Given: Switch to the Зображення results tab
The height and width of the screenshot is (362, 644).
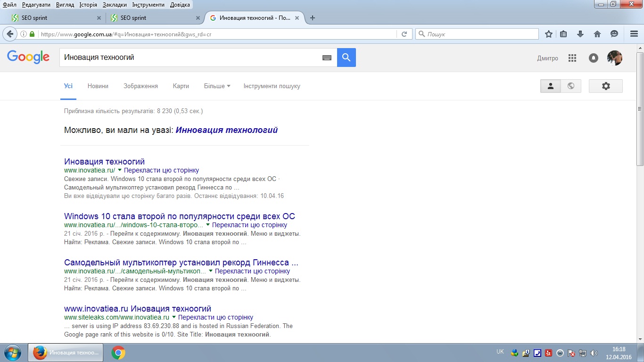Looking at the screenshot, I should coord(140,86).
